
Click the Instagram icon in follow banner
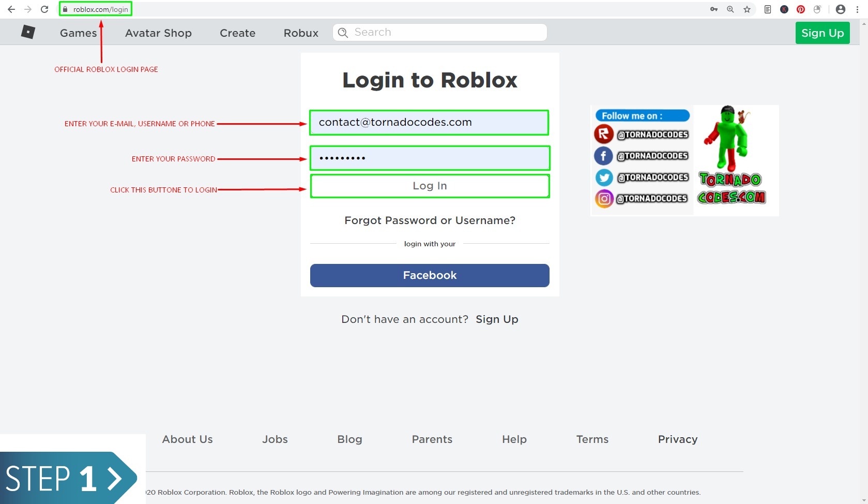click(604, 199)
